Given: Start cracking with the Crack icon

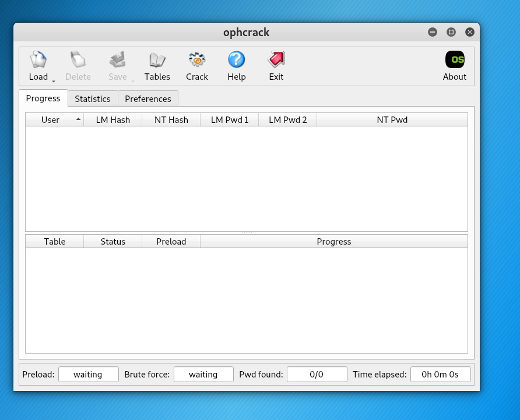Looking at the screenshot, I should 197,59.
